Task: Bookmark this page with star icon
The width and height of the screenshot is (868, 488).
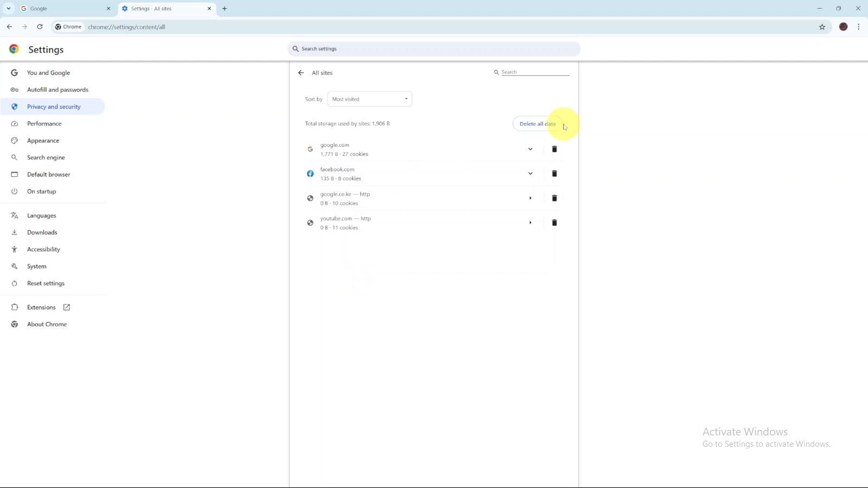Action: tap(822, 27)
